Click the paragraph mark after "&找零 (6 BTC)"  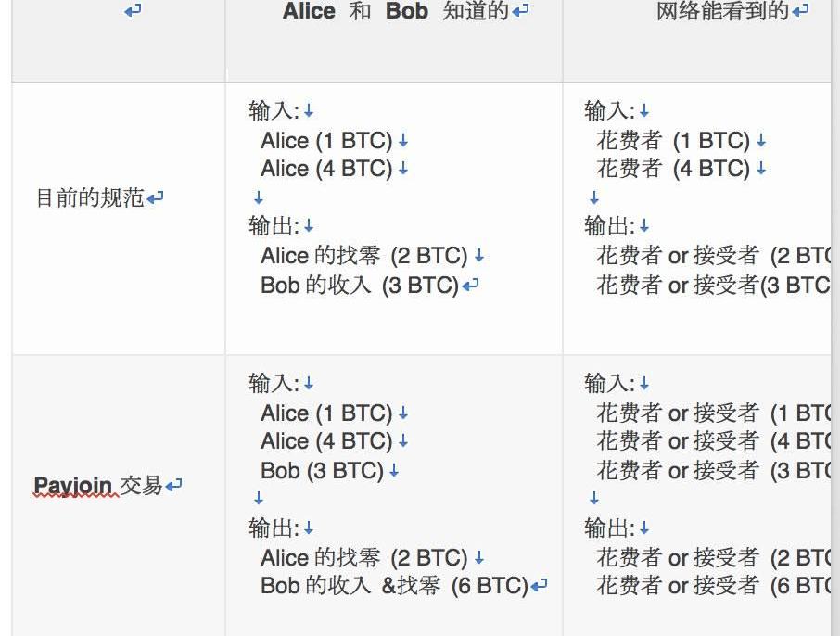point(540,586)
